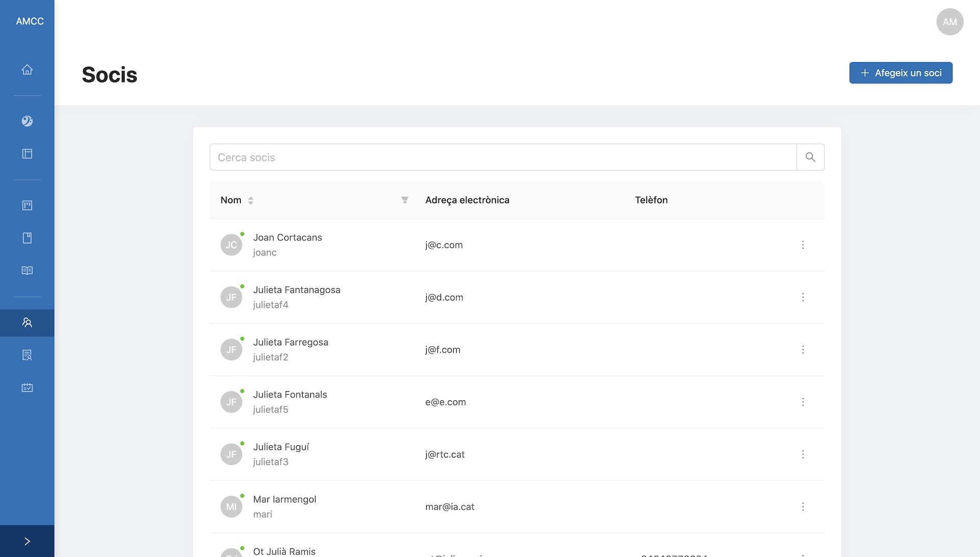
Task: Click the bookmark page sidebar icon
Action: tap(27, 238)
